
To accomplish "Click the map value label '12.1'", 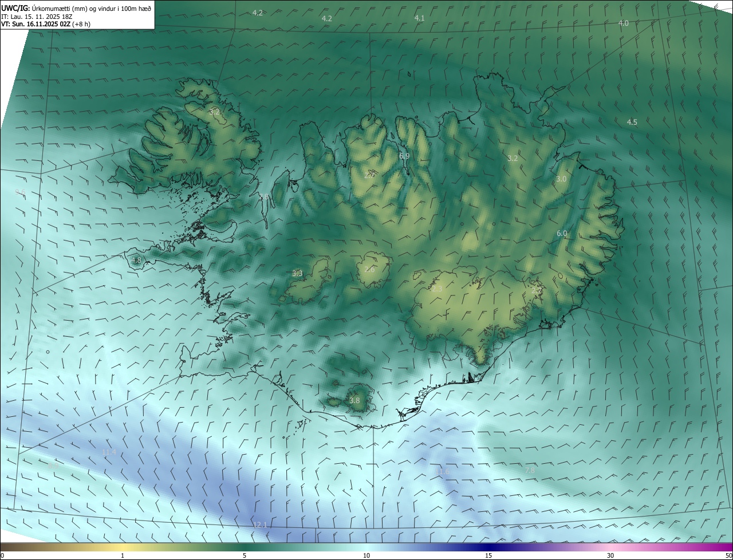I will pyautogui.click(x=260, y=525).
